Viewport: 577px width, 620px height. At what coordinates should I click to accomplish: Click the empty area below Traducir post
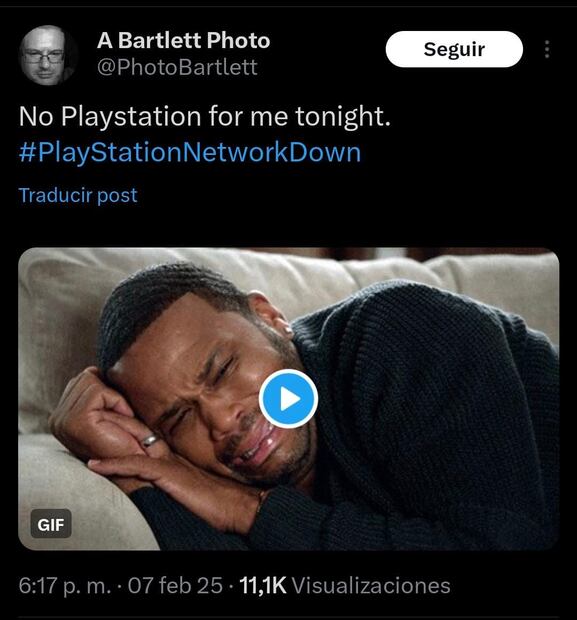(288, 226)
